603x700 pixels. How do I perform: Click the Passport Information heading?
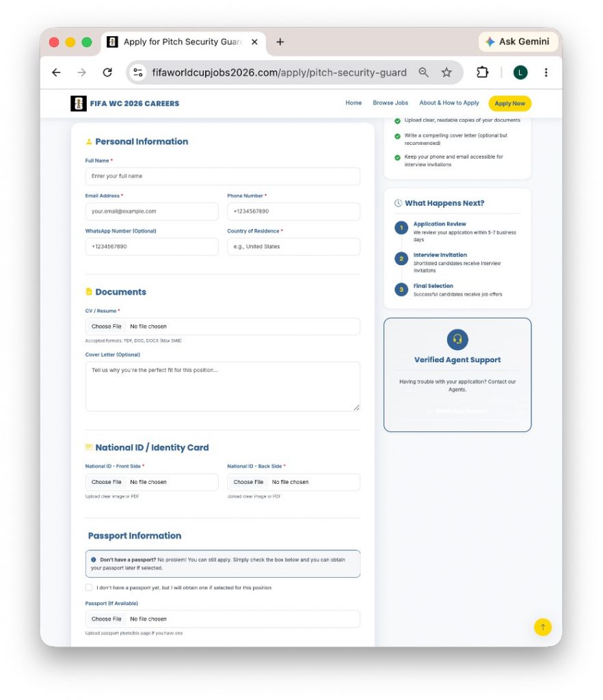(135, 536)
